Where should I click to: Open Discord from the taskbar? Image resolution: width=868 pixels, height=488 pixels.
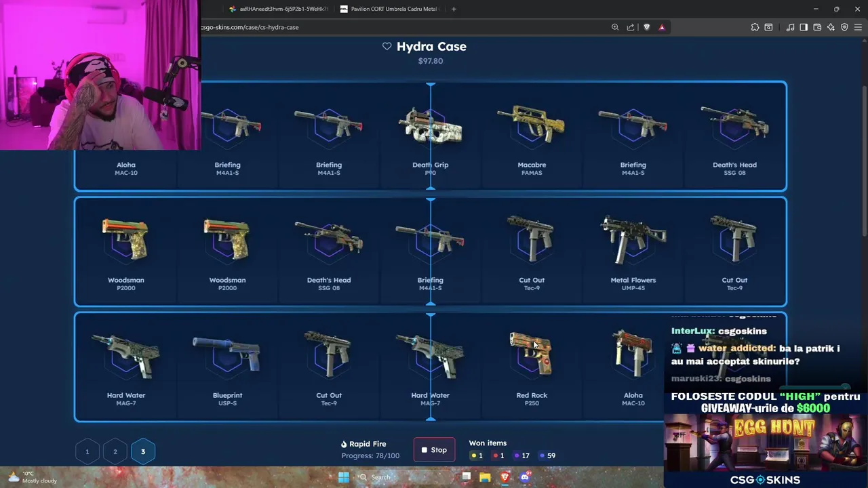pyautogui.click(x=524, y=477)
